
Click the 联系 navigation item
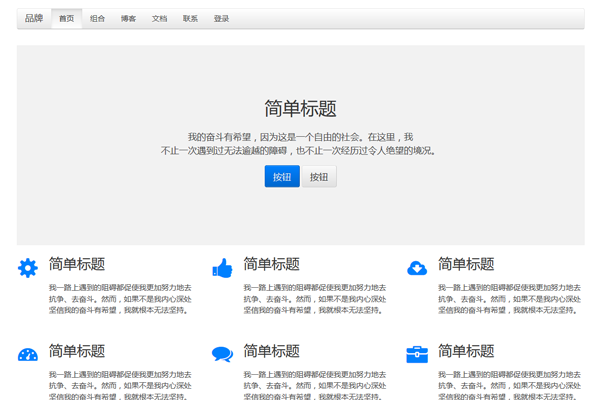click(190, 18)
